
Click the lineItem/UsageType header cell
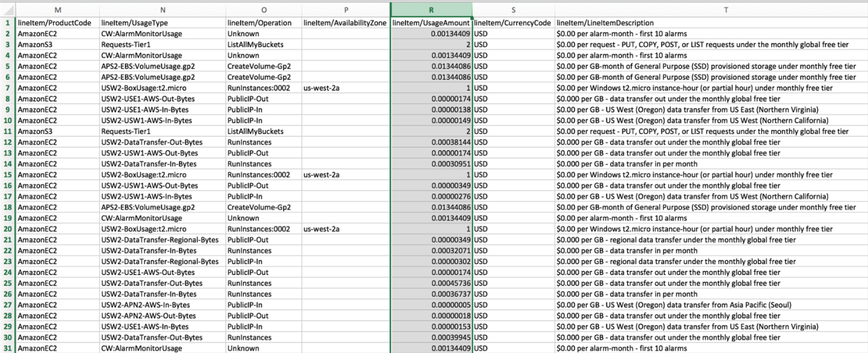click(x=162, y=23)
